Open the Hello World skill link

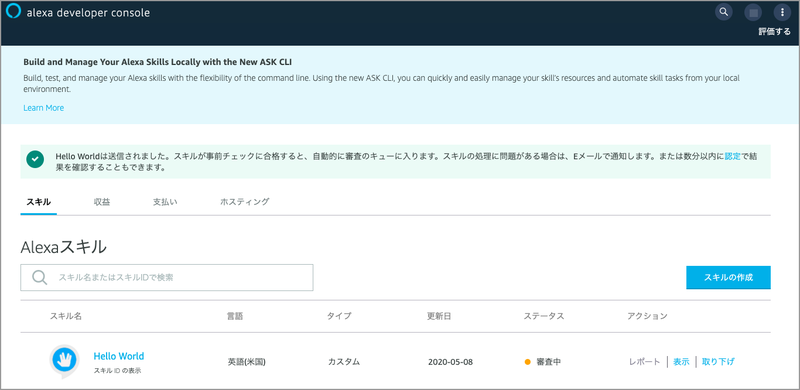pos(118,356)
